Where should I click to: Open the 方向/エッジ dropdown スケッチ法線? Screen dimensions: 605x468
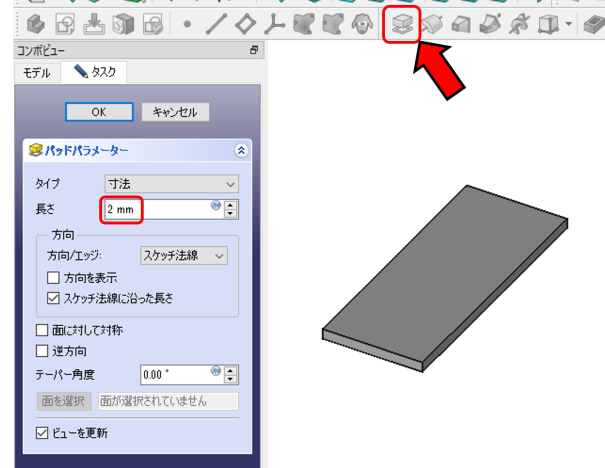184,256
